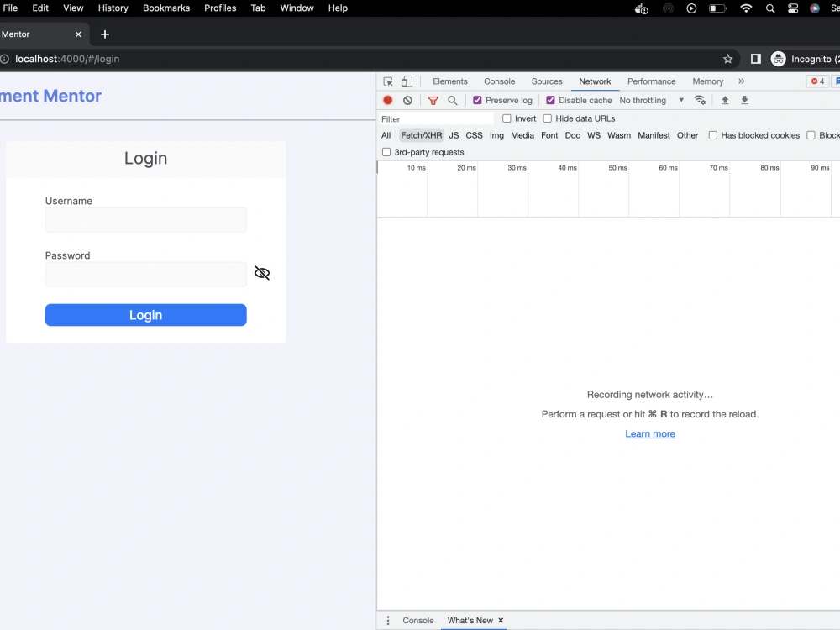Open the History menu
The width and height of the screenshot is (840, 630).
click(x=113, y=8)
